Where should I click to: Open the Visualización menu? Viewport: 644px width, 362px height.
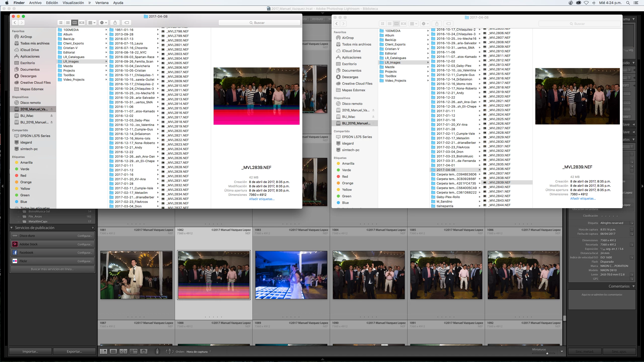coord(73,3)
